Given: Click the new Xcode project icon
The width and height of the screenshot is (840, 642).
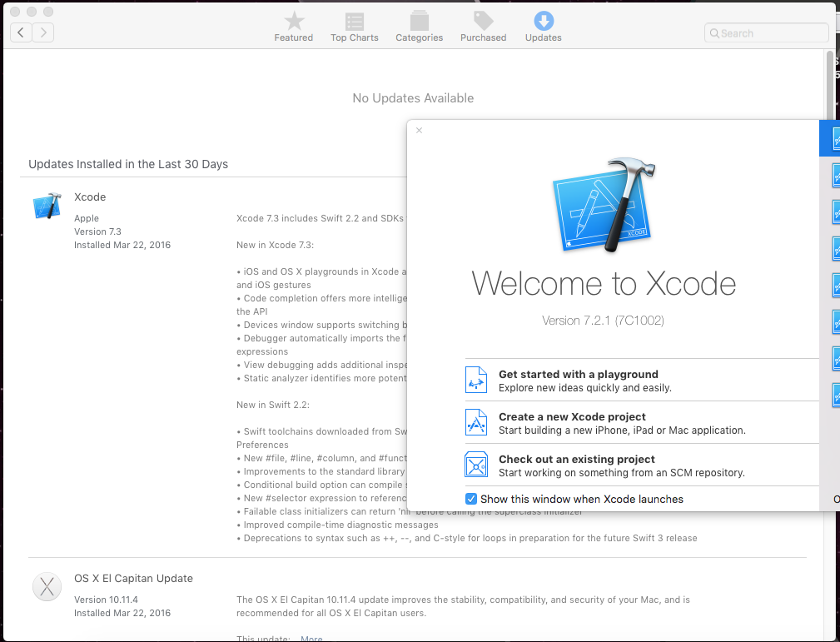Looking at the screenshot, I should point(475,422).
